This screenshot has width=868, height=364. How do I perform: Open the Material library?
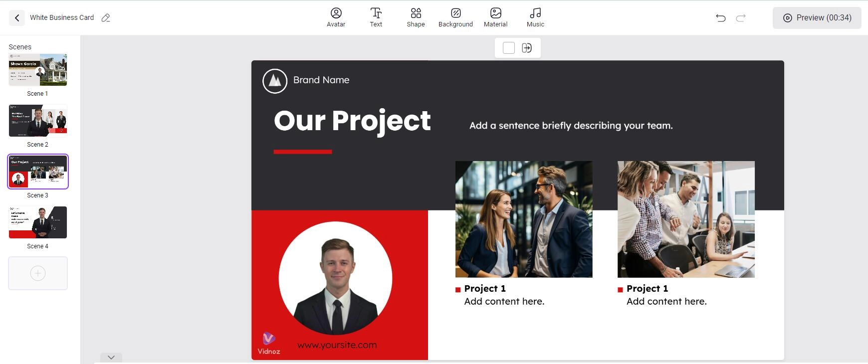coord(495,17)
